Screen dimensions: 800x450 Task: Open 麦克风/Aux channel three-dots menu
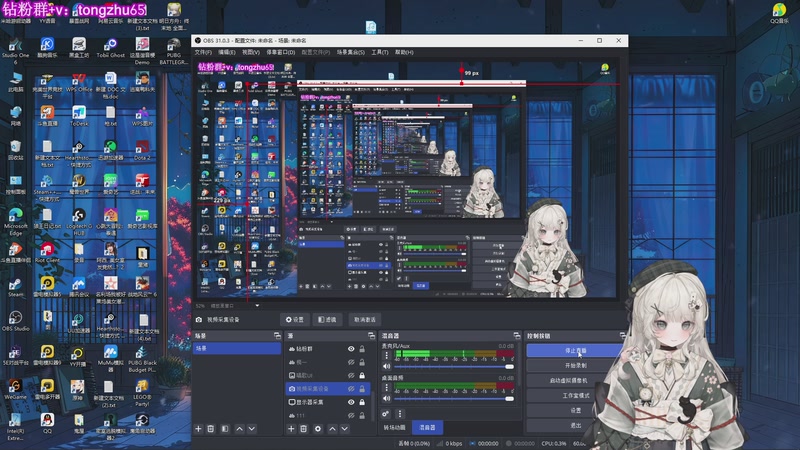click(x=386, y=355)
